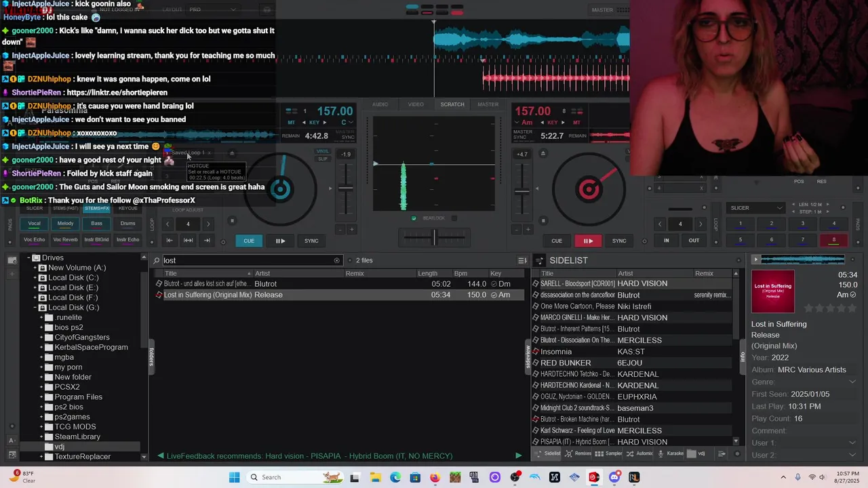Adjust the crossfader slider
Screen dimensions: 868x488
point(435,237)
